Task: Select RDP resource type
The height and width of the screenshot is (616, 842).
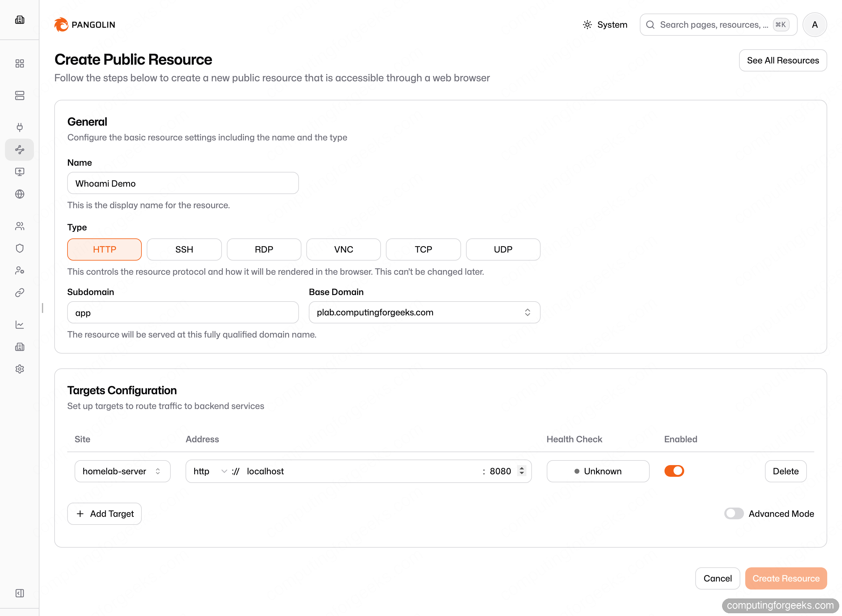Action: 264,249
